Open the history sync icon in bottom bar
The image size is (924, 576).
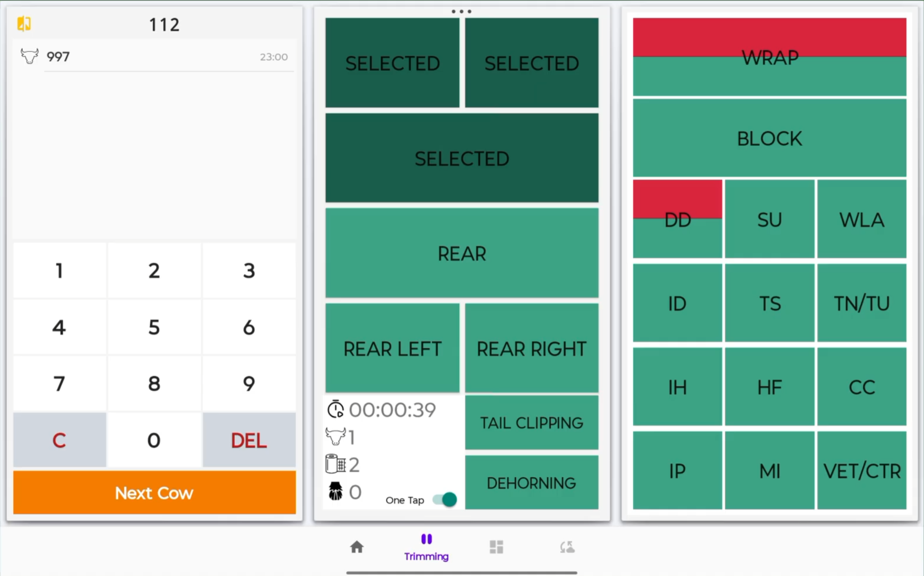(567, 547)
